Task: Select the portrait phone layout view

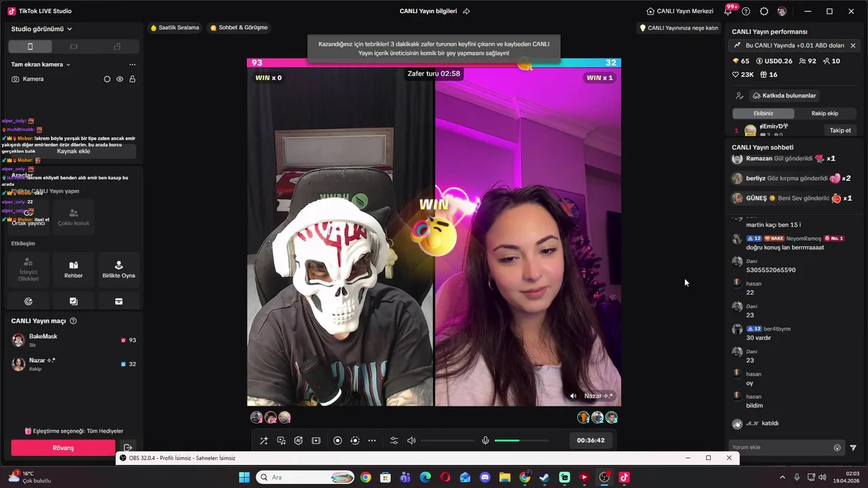Action: 30,46
